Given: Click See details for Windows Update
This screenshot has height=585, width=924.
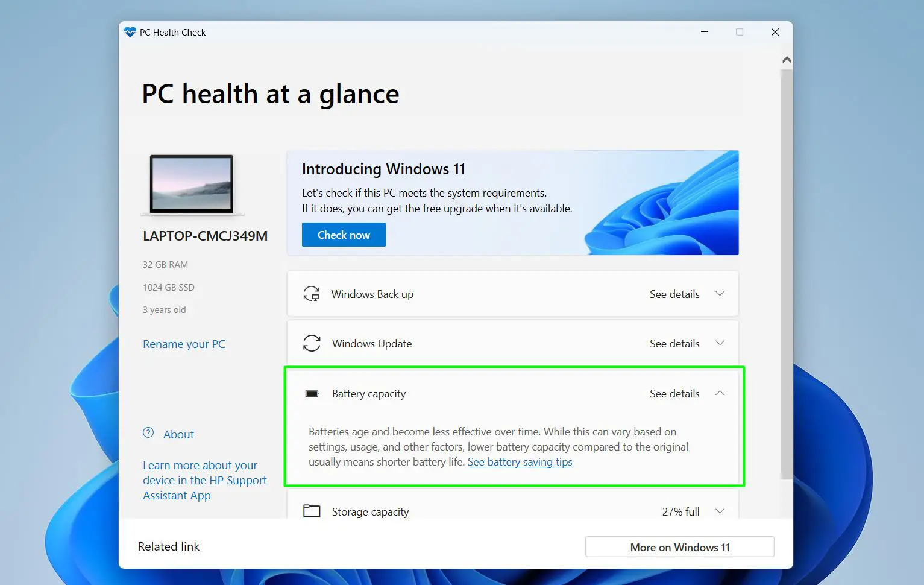Looking at the screenshot, I should [674, 344].
